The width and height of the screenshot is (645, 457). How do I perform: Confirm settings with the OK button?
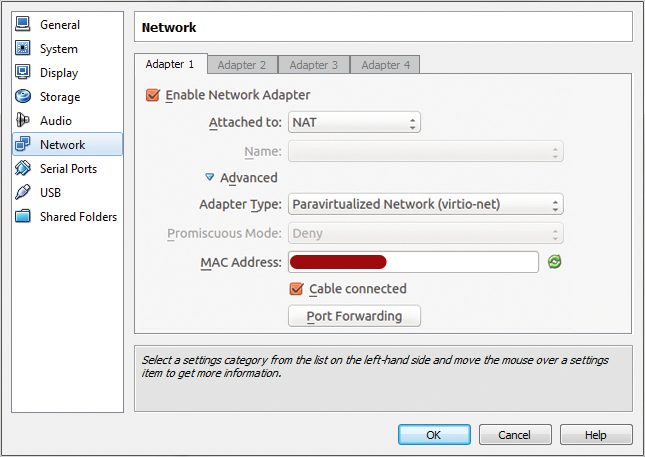point(434,435)
